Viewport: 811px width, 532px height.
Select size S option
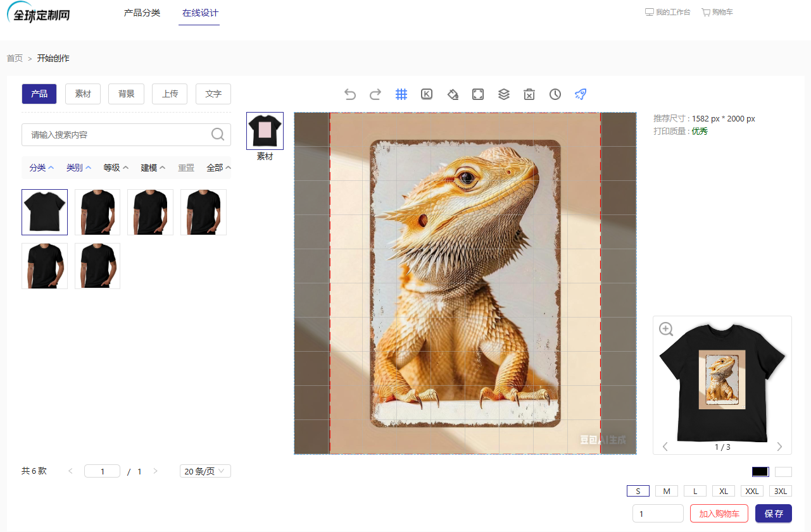point(638,492)
